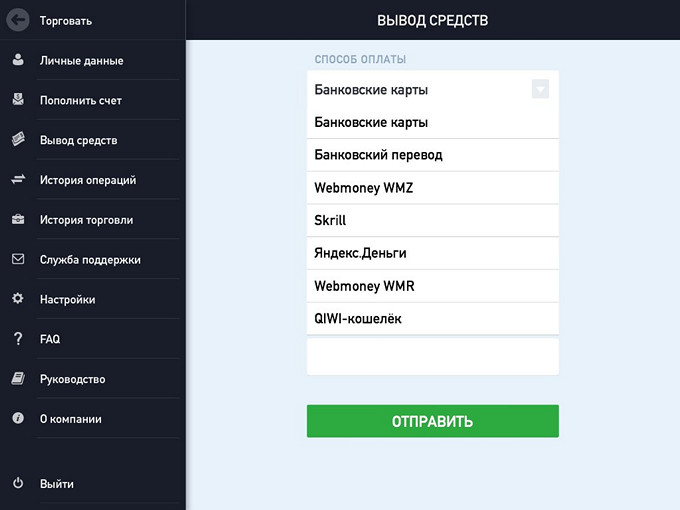Click the book icon for Руководство
The width and height of the screenshot is (680, 510).
(18, 379)
